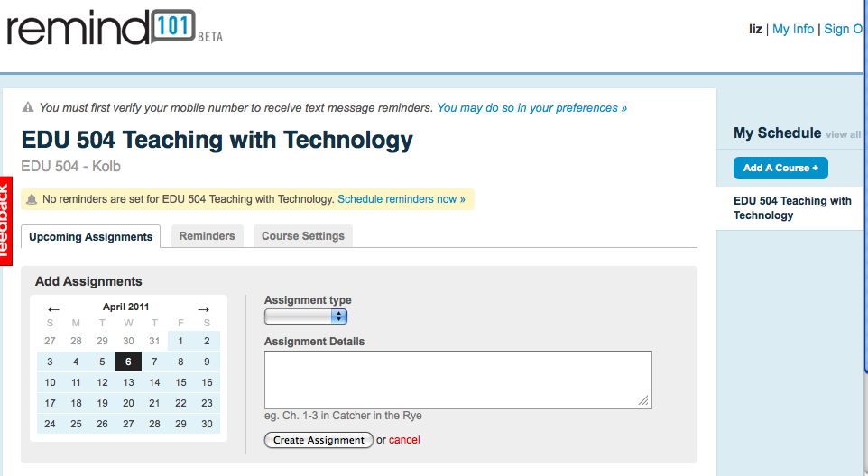Go to next month in calendar
This screenshot has height=476, width=868.
pyautogui.click(x=203, y=309)
